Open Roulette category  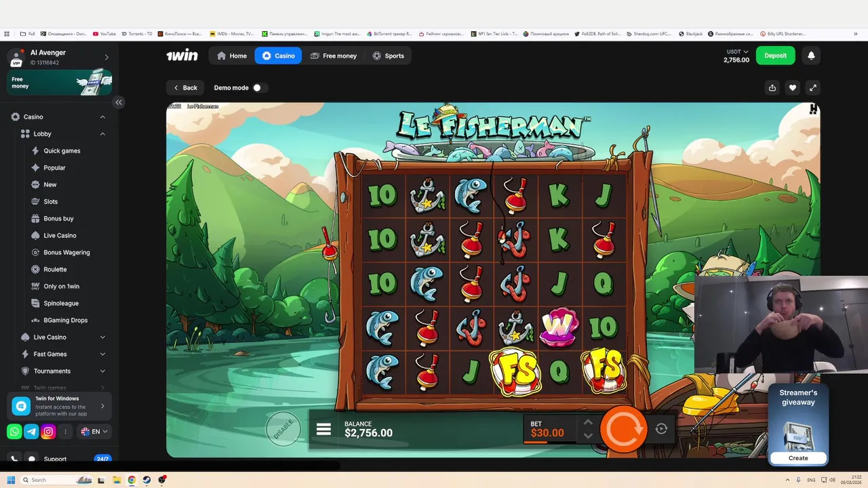point(55,269)
